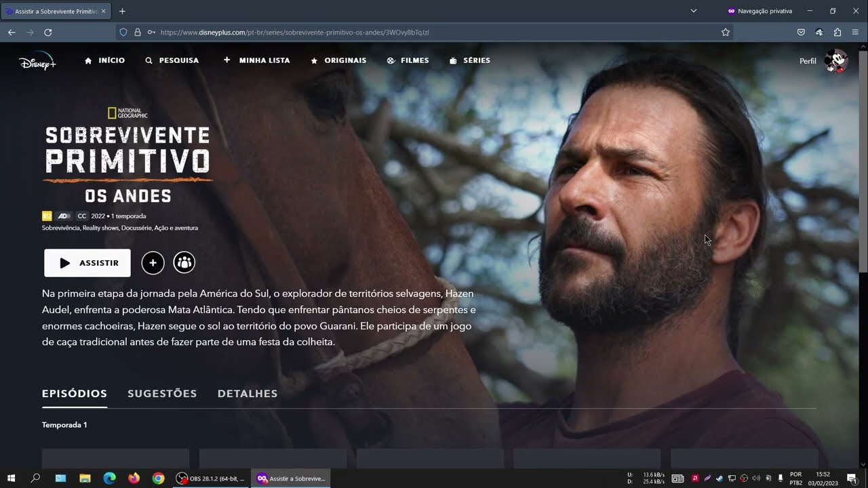This screenshot has width=868, height=488.
Task: Open MINHA LISTA from top nav
Action: click(x=257, y=60)
